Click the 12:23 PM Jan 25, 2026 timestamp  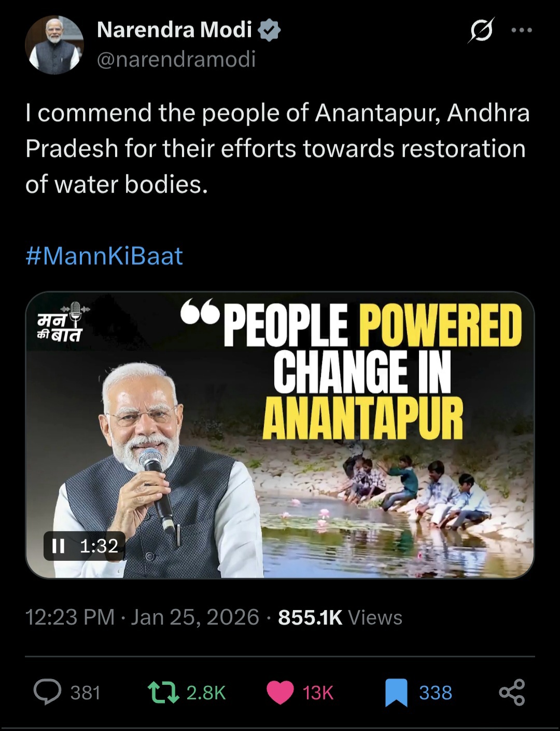coord(142,617)
